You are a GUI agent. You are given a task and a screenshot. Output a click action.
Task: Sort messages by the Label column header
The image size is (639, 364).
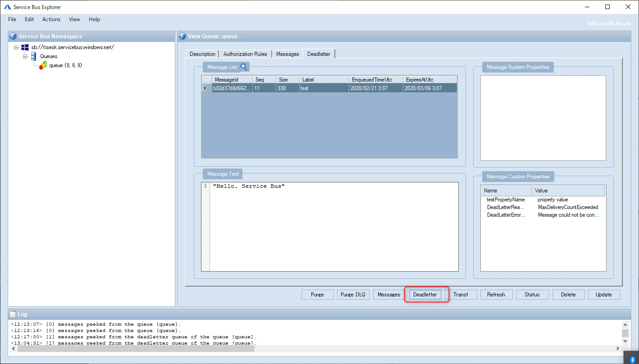pos(324,80)
